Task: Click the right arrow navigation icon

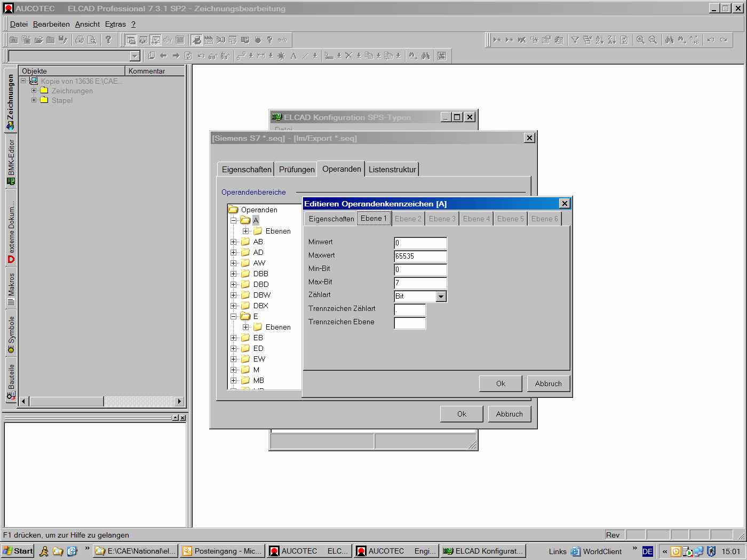Action: coord(176,56)
